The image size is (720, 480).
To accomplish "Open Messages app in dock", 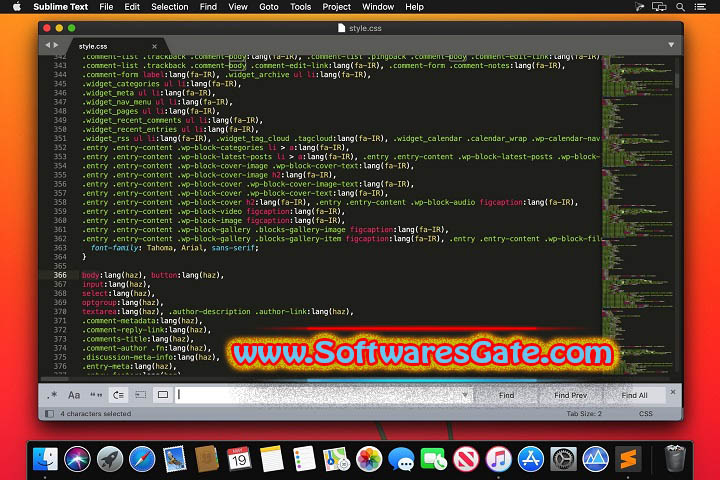I will point(401,459).
